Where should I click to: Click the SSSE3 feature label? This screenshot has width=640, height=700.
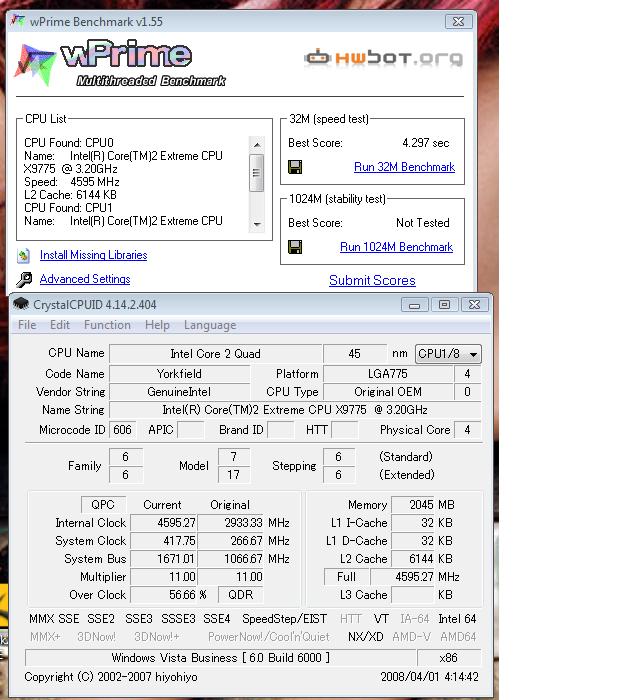(179, 619)
